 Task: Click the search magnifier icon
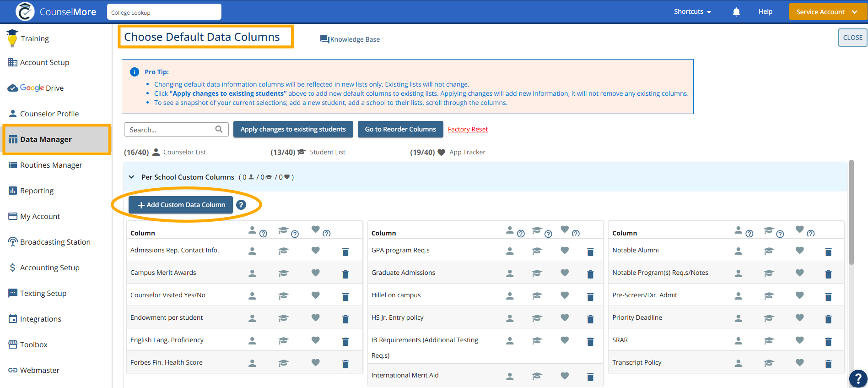point(219,130)
